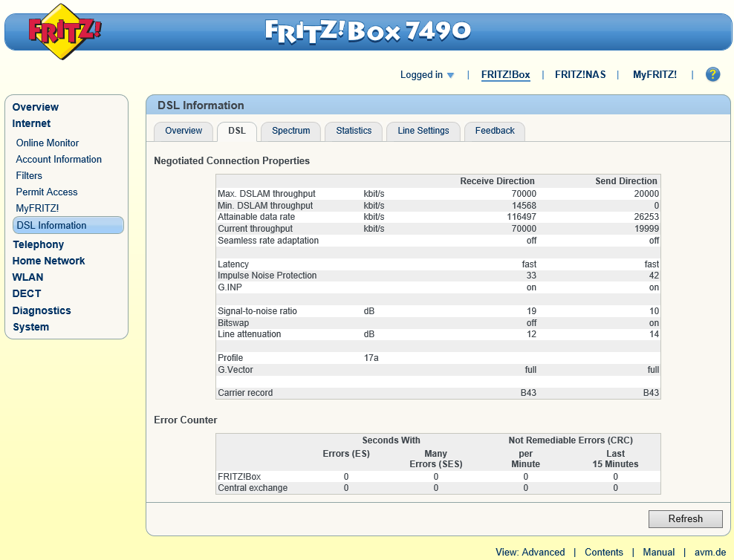Open the help question mark icon
This screenshot has width=734, height=560.
[712, 74]
